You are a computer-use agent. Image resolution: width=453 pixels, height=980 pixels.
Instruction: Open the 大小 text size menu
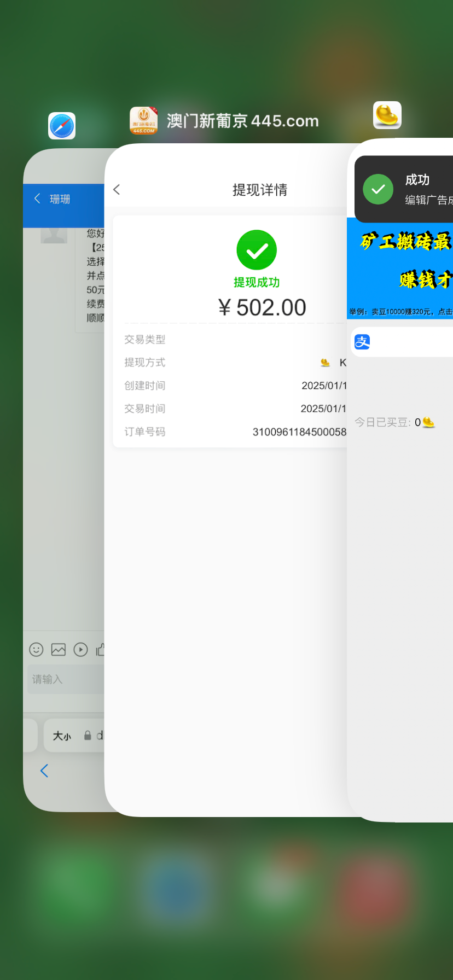tap(62, 736)
